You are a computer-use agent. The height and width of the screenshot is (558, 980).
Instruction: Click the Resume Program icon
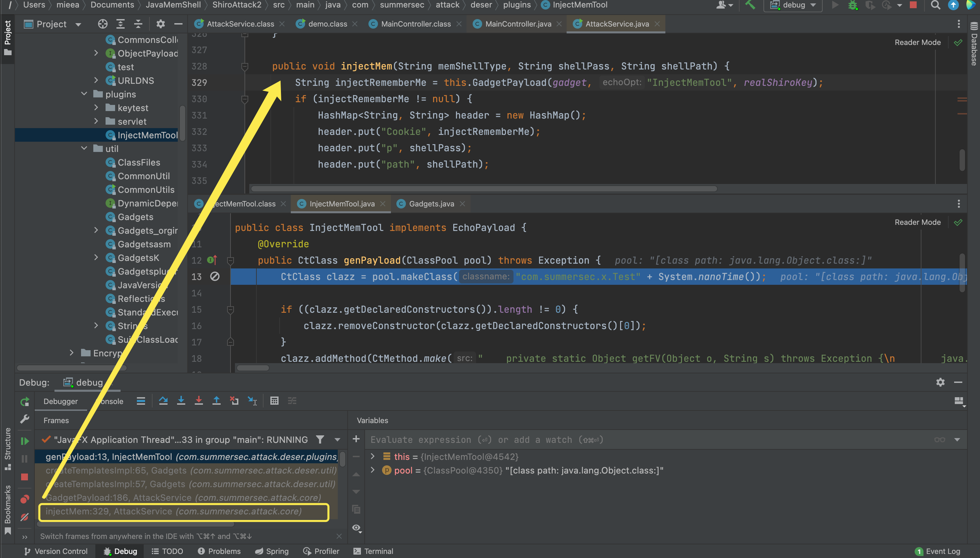pos(25,441)
